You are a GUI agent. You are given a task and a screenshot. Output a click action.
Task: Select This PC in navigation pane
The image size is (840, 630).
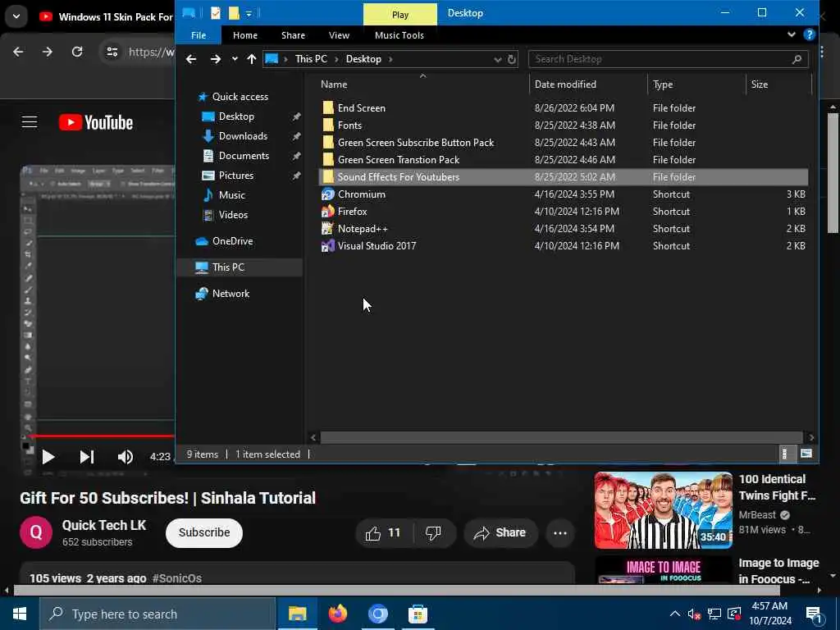[228, 267]
